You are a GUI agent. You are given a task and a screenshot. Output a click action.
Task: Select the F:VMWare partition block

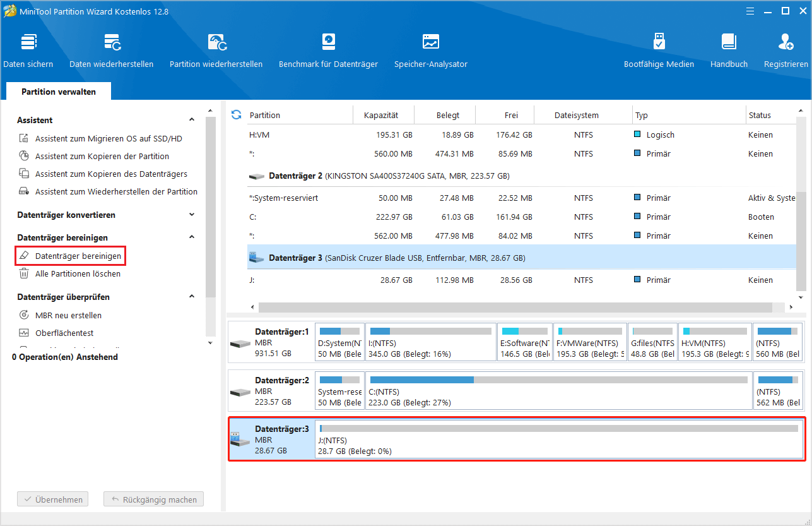coord(591,342)
